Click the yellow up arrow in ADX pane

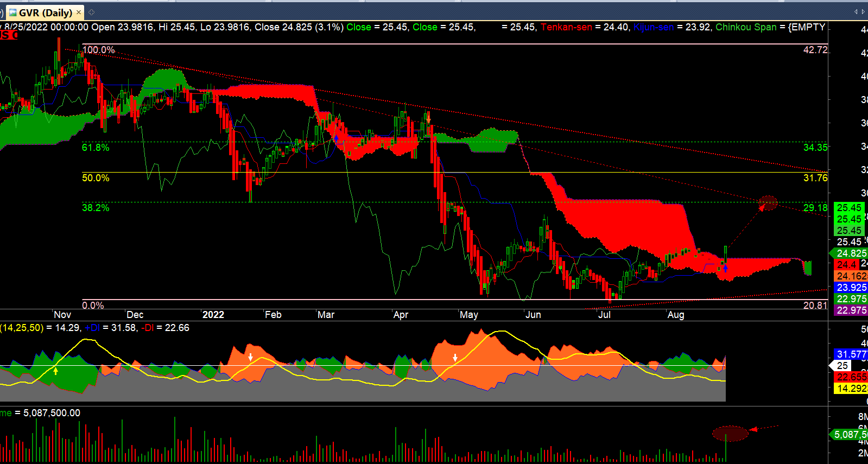tap(55, 371)
